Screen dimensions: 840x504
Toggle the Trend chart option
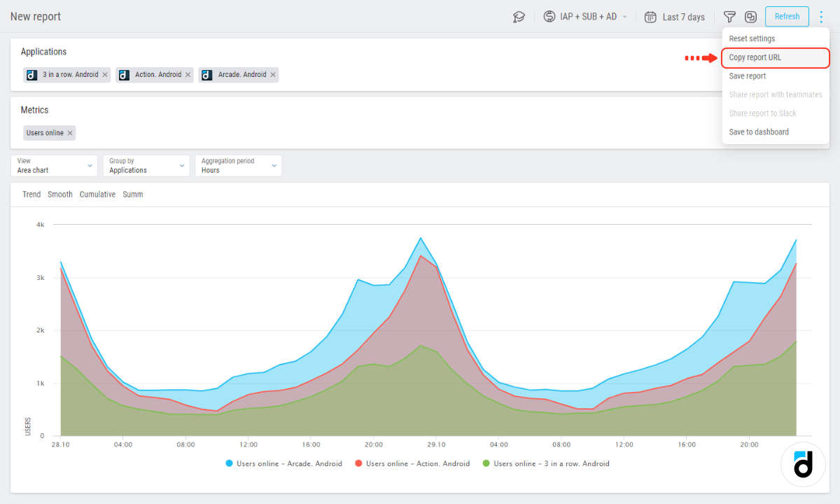31,195
